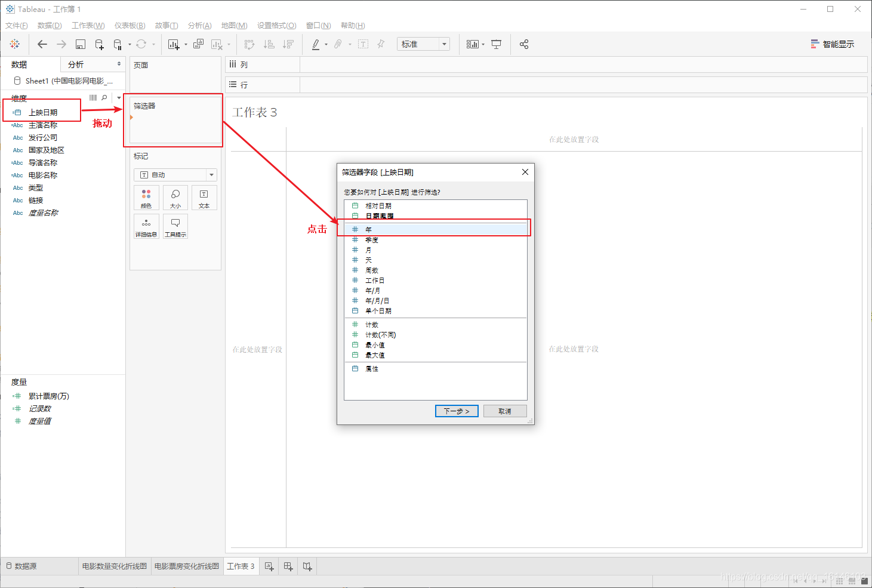Click the 取消 button in filter dialog
This screenshot has width=872, height=588.
click(505, 411)
